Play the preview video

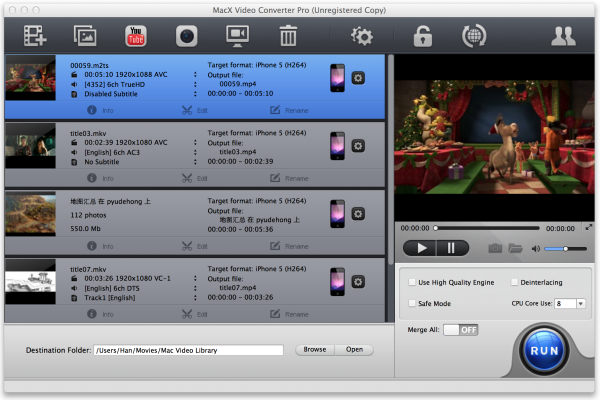point(420,248)
